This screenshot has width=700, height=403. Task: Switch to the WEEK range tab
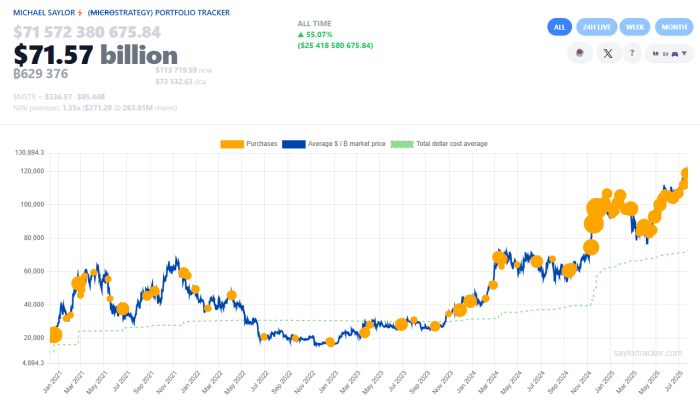634,27
